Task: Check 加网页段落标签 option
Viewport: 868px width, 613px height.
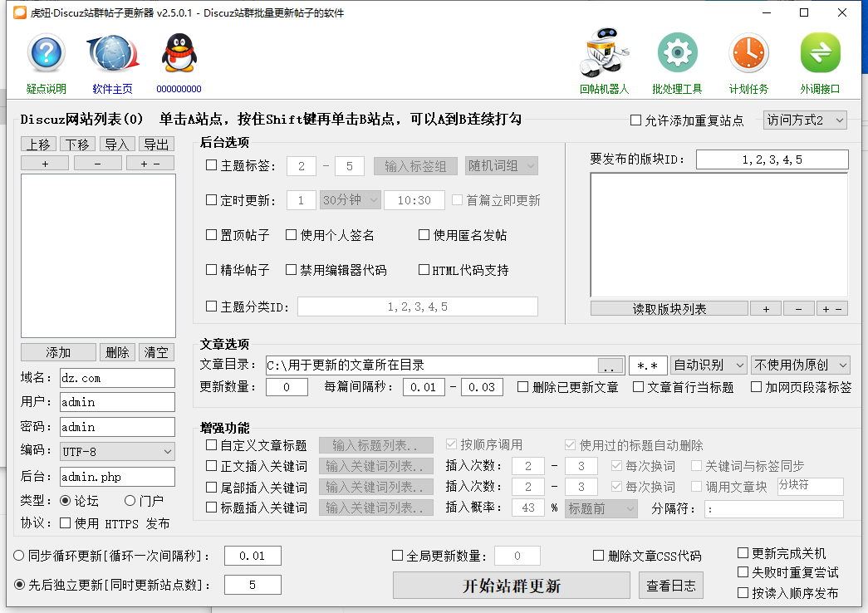Action: point(756,386)
